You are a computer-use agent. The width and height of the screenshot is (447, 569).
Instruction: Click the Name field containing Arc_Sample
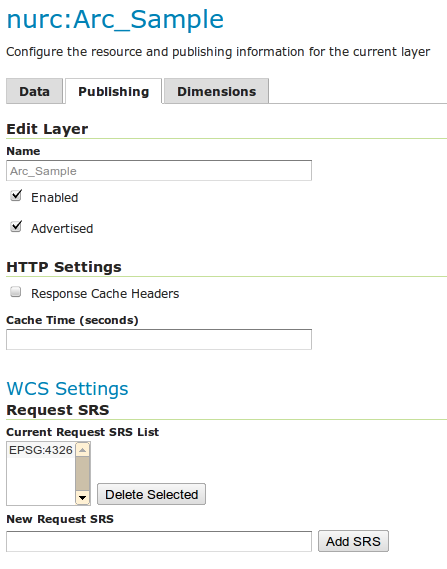coord(159,171)
